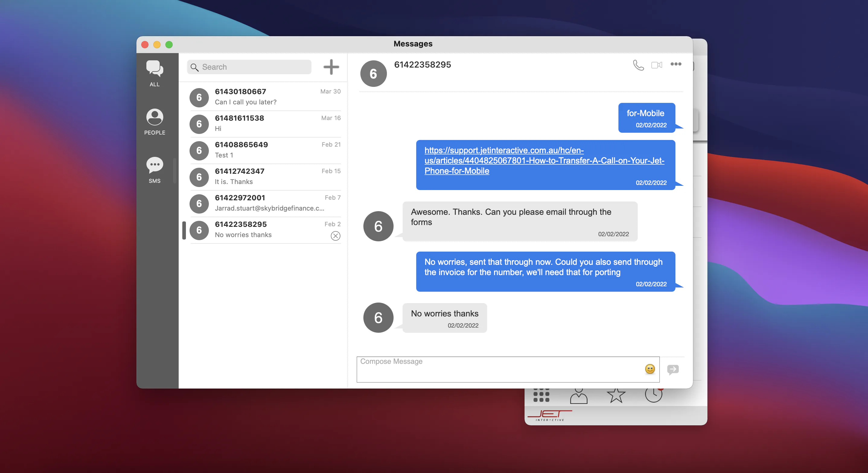The image size is (868, 473).
Task: Delete the 61422358295 conversation with X icon
Action: tap(335, 236)
